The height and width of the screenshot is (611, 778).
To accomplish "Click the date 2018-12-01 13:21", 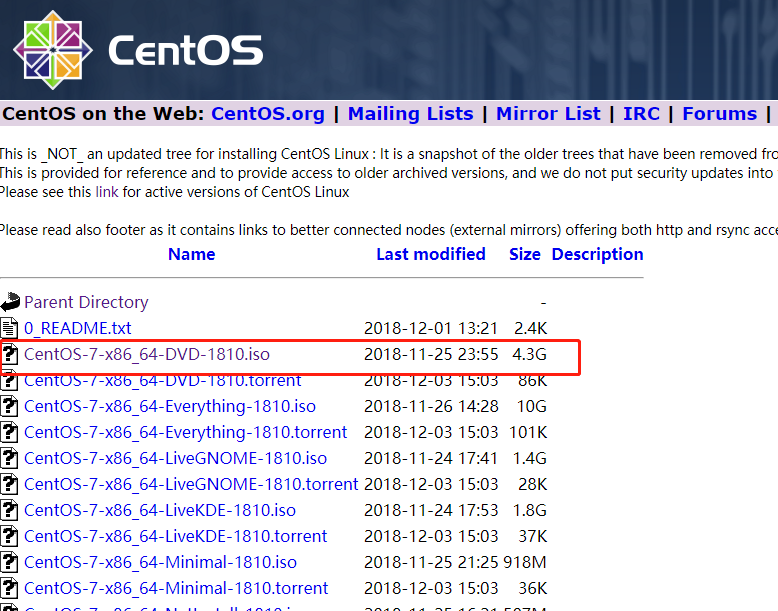I will pyautogui.click(x=431, y=328).
